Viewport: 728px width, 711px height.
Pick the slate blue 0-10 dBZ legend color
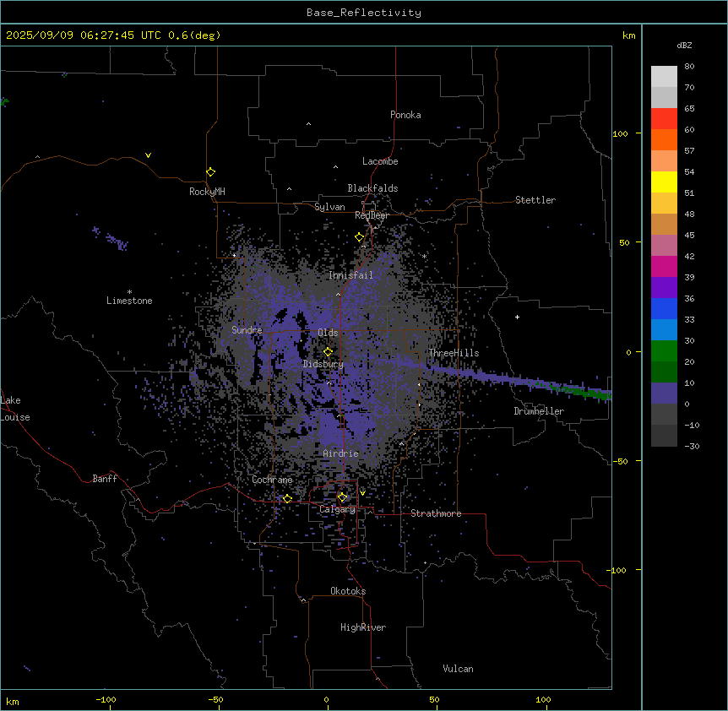click(x=664, y=393)
